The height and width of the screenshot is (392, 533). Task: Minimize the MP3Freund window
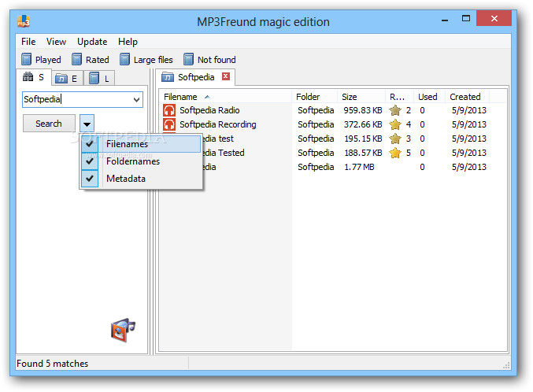click(444, 20)
